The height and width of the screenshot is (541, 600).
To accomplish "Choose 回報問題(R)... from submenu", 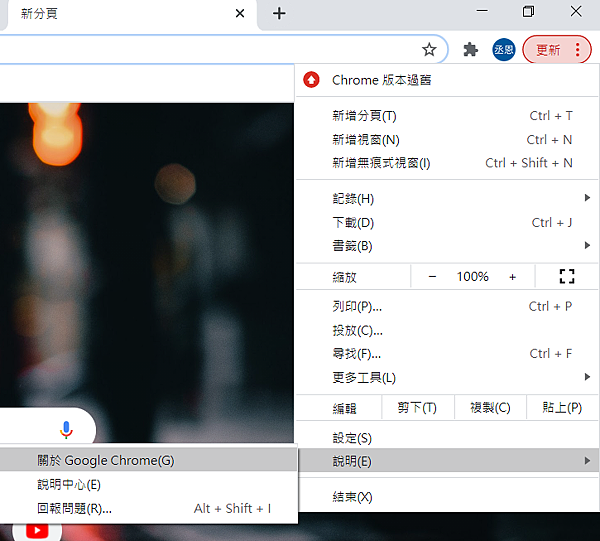I will [148, 508].
